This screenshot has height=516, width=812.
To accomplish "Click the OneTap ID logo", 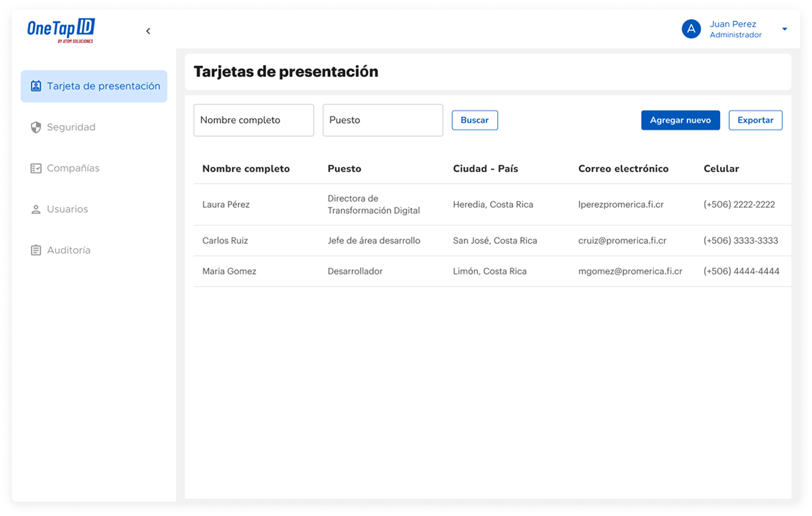I will tap(61, 30).
